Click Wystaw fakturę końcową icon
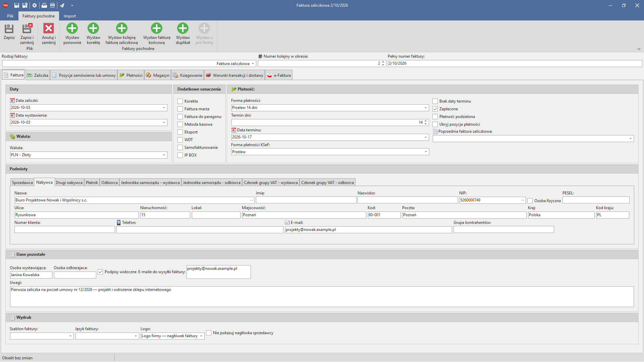Screen dimensions: 644x362 point(157,28)
